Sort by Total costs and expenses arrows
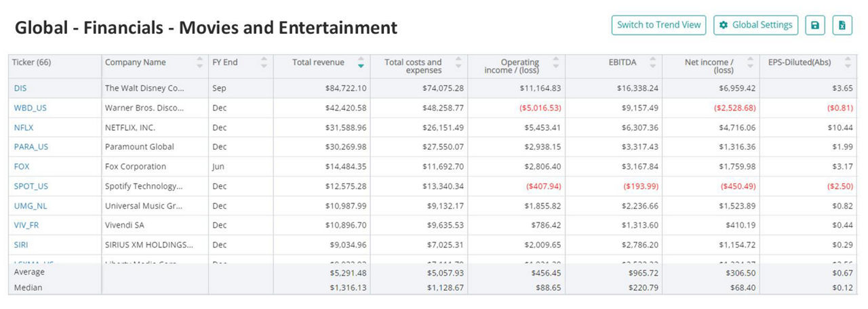 [458, 62]
